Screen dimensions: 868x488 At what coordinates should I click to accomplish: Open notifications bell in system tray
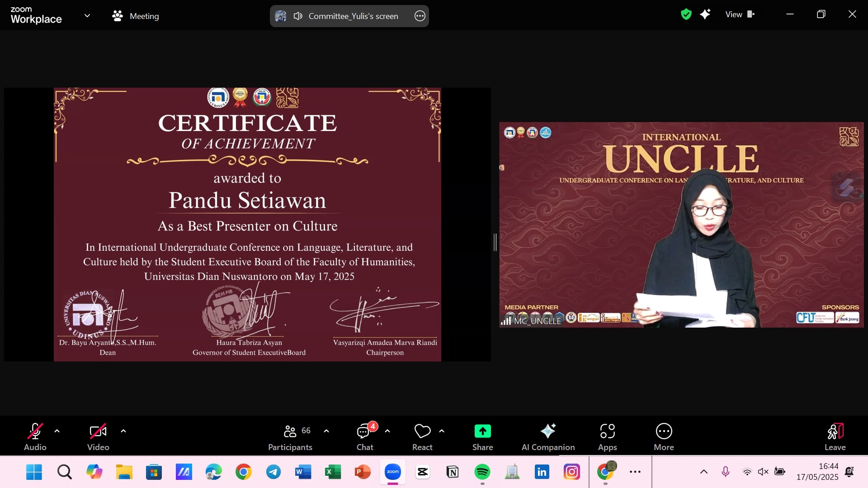tap(849, 472)
